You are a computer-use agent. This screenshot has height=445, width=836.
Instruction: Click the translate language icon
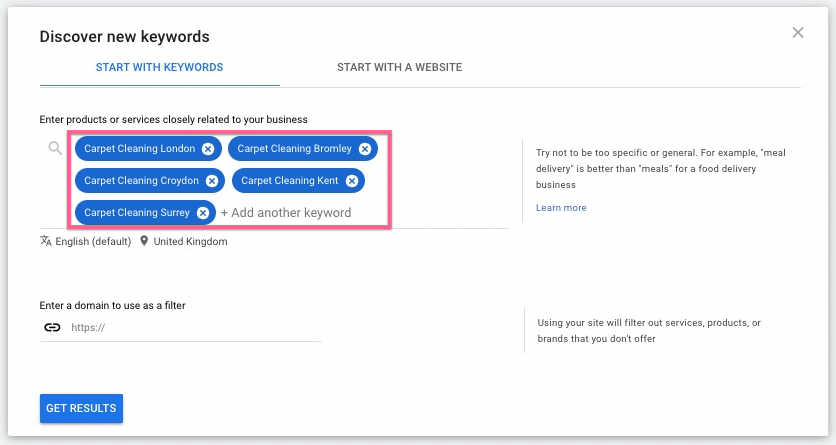click(x=46, y=241)
